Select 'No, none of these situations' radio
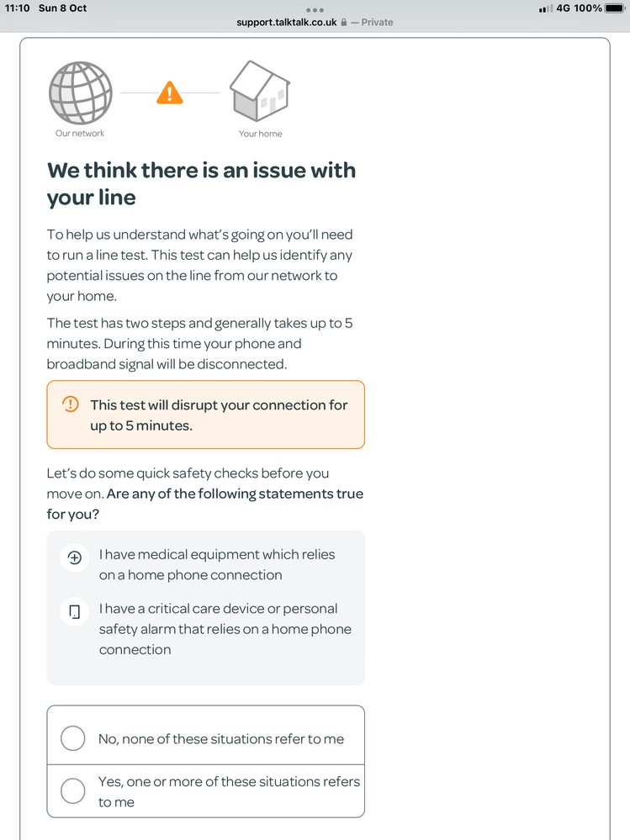Viewport: 630px width, 840px height. (73, 738)
